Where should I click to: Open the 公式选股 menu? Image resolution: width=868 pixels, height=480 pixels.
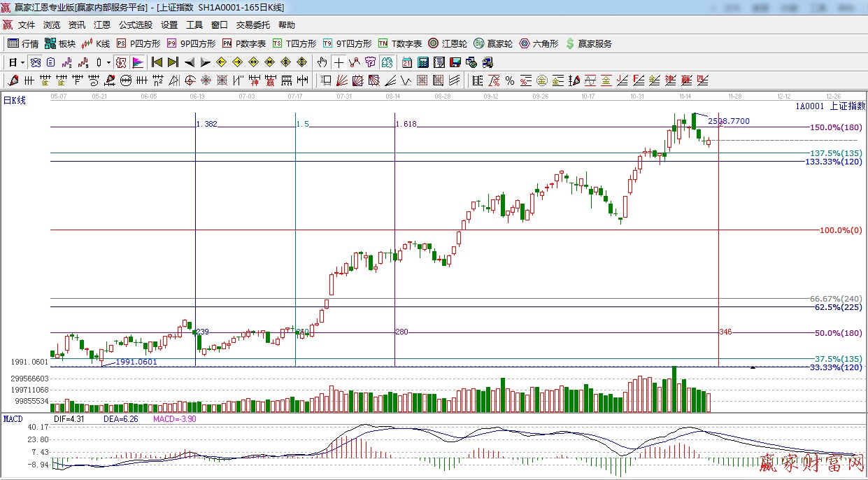tap(135, 25)
